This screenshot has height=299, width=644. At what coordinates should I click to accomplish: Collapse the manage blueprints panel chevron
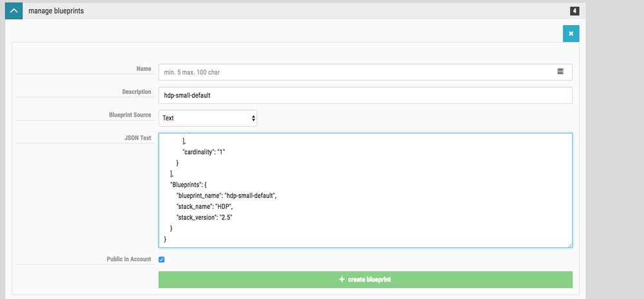pos(13,10)
